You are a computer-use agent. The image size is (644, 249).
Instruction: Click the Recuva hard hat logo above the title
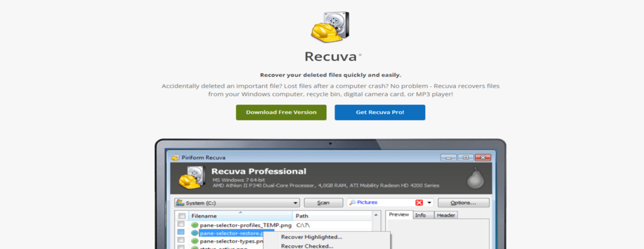pyautogui.click(x=330, y=26)
